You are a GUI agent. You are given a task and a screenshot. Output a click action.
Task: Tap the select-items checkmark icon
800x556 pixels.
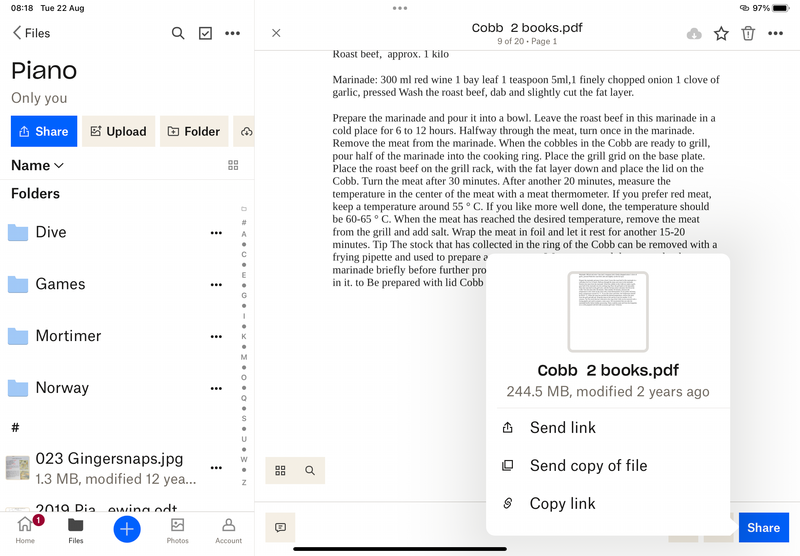point(205,33)
